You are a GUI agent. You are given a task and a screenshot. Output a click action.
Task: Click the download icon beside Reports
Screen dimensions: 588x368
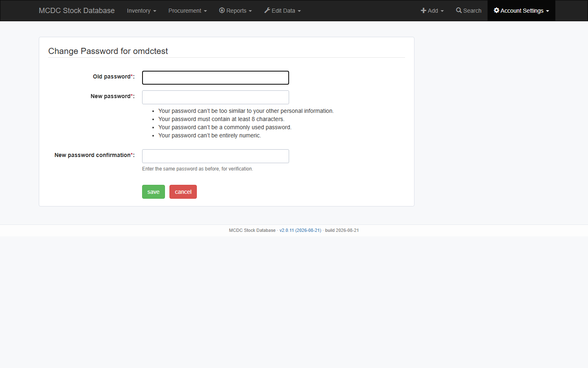(222, 10)
